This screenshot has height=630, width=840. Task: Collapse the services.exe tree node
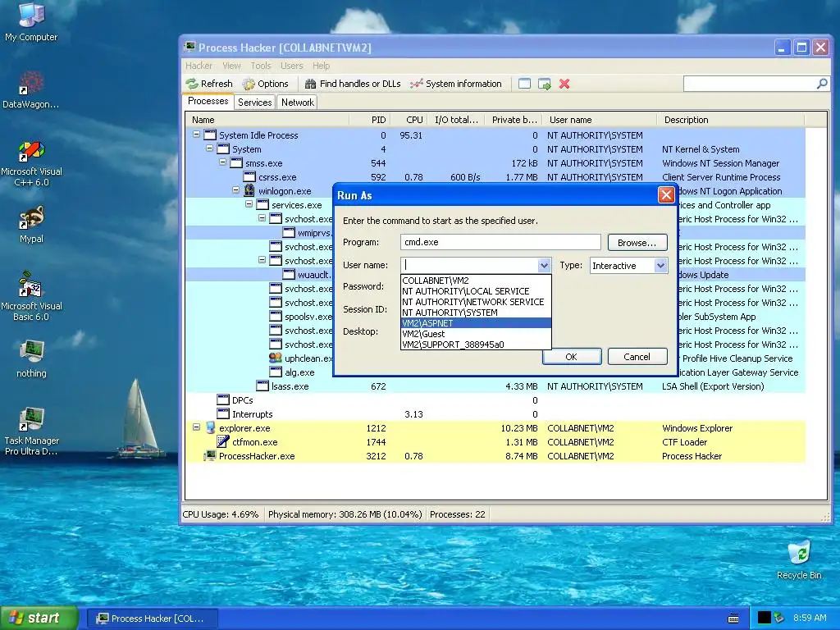coord(249,204)
